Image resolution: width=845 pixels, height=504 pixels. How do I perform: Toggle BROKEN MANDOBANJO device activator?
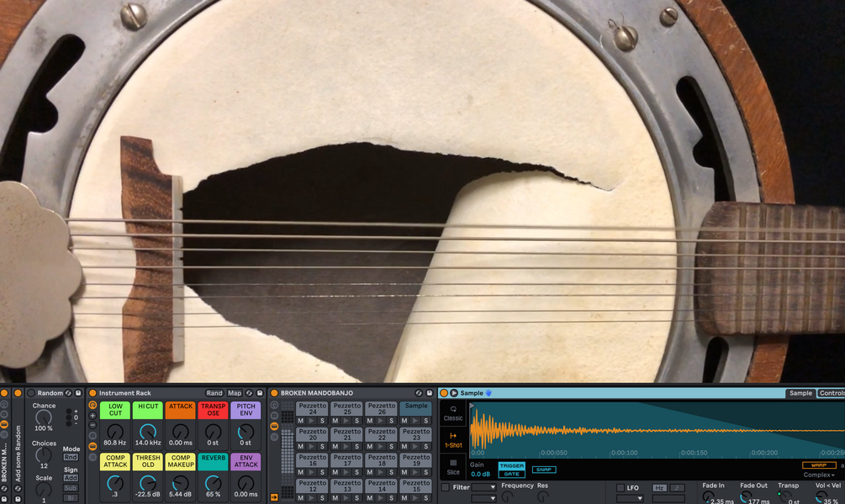pos(274,393)
